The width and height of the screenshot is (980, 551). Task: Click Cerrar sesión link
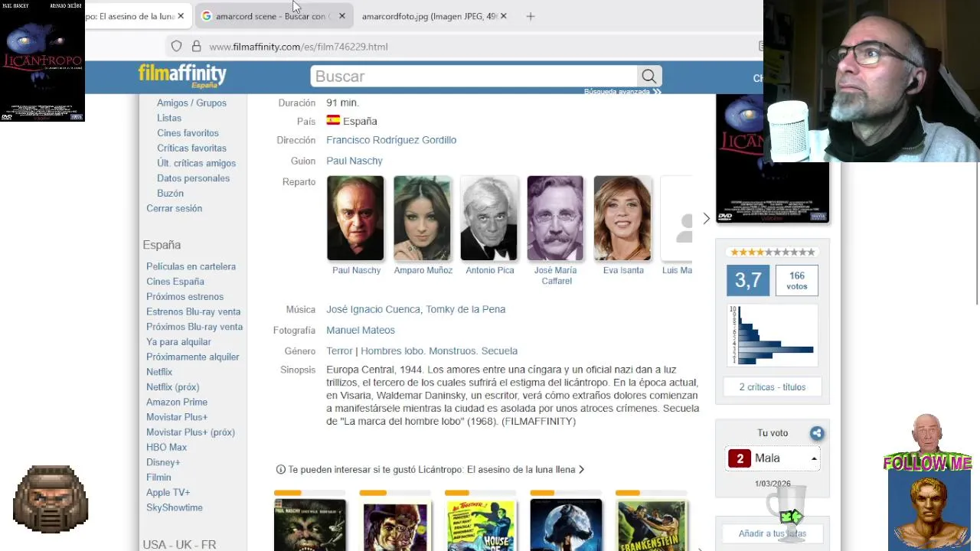(174, 208)
